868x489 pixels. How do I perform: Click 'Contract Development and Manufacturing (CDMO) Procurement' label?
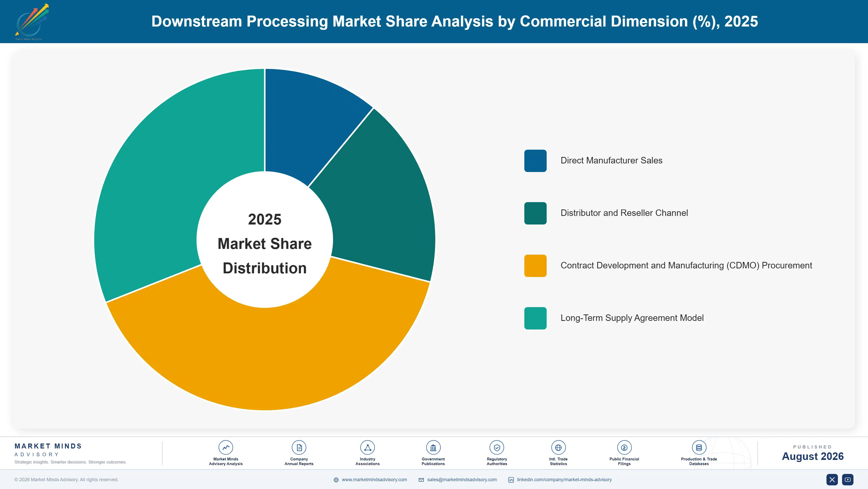pos(686,266)
